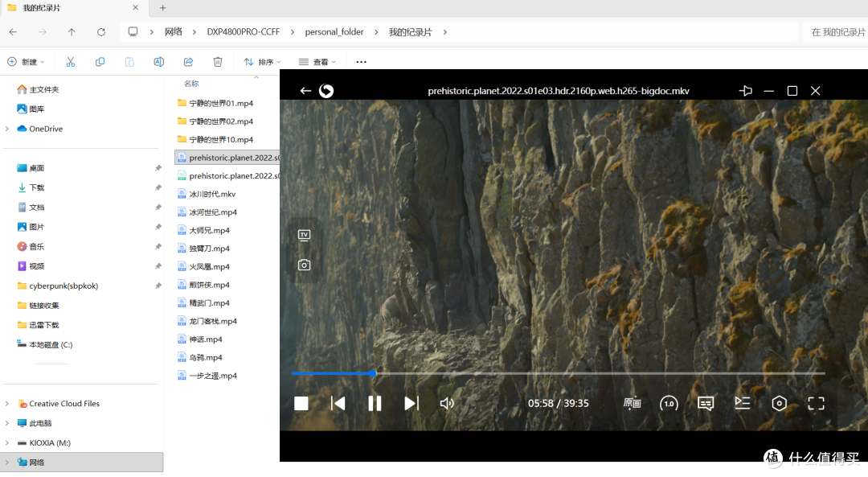
Task: Expand chevron after 我的纪录片 breadcrumb
Action: 444,32
